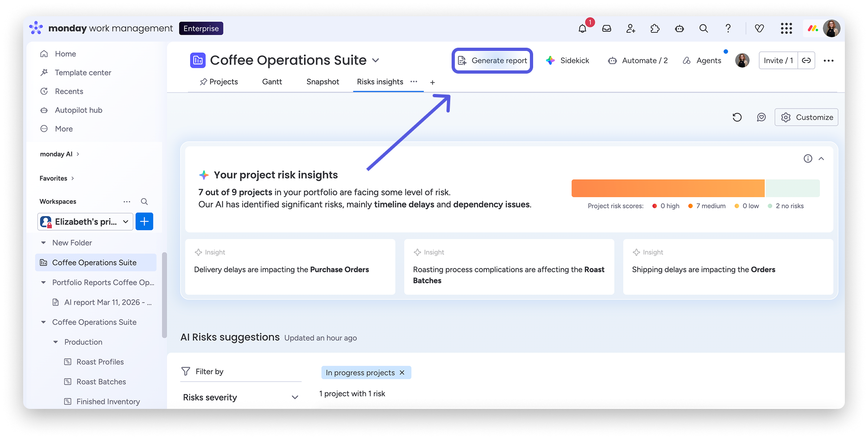
Task: Open the notifications bell
Action: coord(582,29)
